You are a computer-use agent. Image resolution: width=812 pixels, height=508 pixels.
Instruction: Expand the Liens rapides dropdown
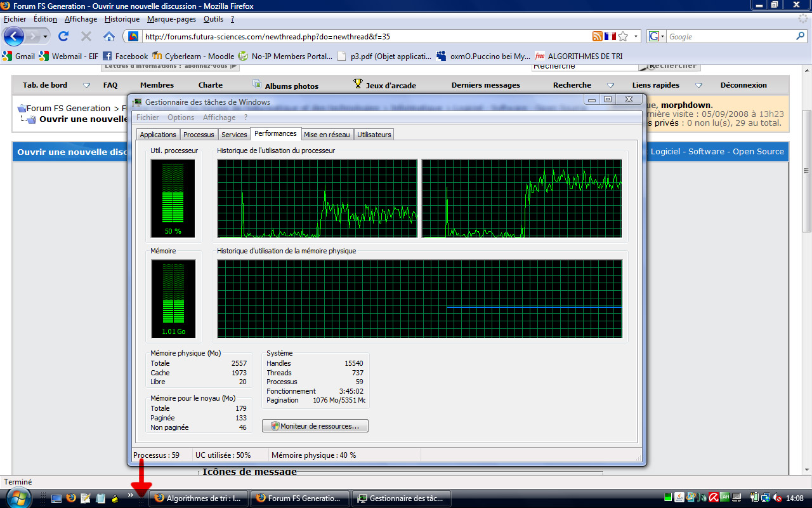(698, 85)
